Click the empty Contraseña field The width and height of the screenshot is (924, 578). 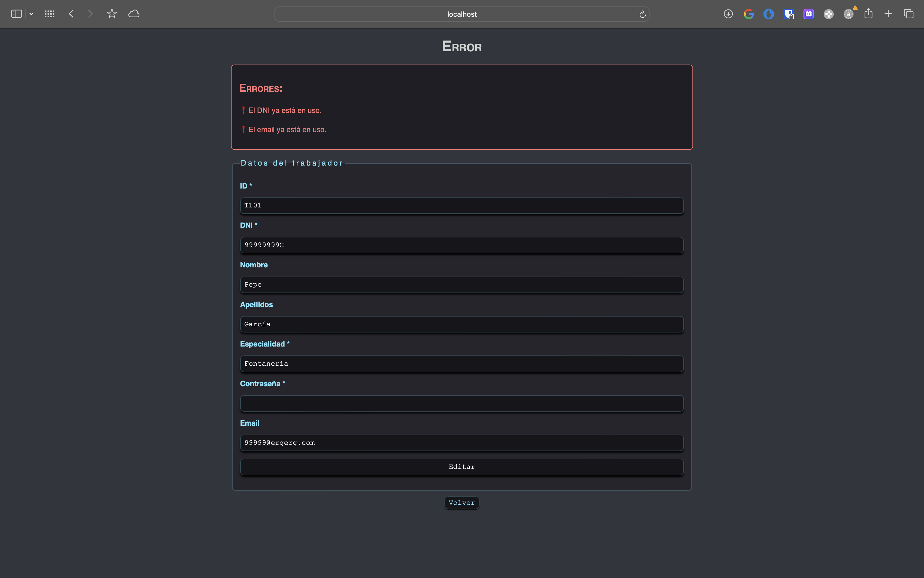(x=462, y=403)
